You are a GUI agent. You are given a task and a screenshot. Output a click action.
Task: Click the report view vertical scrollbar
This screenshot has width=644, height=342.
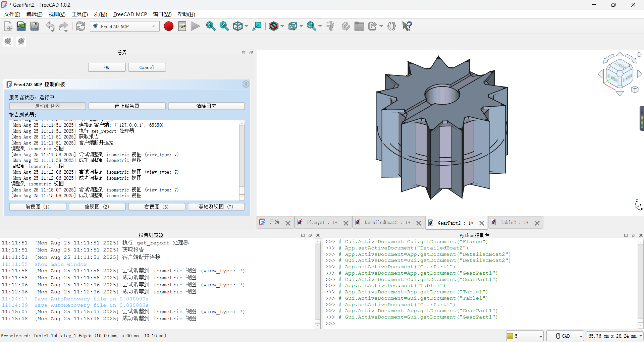pyautogui.click(x=318, y=283)
